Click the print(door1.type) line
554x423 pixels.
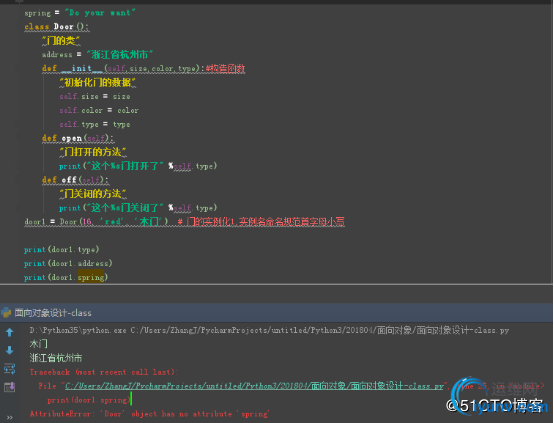point(61,249)
